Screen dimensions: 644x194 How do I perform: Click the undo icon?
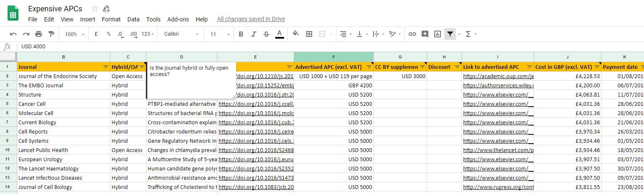[13, 34]
